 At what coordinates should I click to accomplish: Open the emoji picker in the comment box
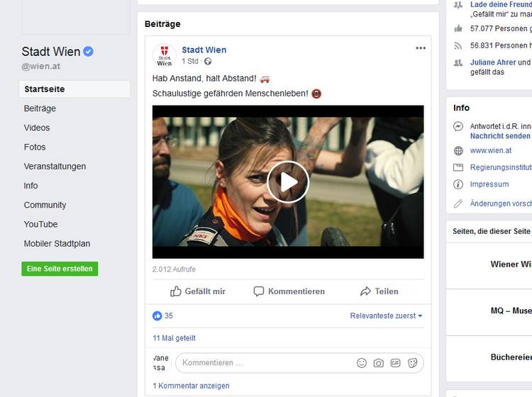coord(362,363)
